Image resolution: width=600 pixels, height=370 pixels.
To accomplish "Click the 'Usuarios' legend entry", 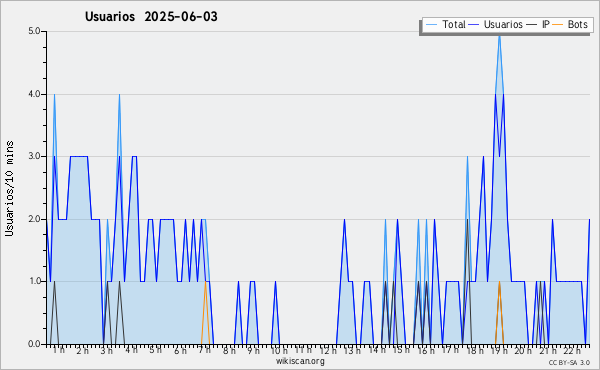I will pos(496,25).
